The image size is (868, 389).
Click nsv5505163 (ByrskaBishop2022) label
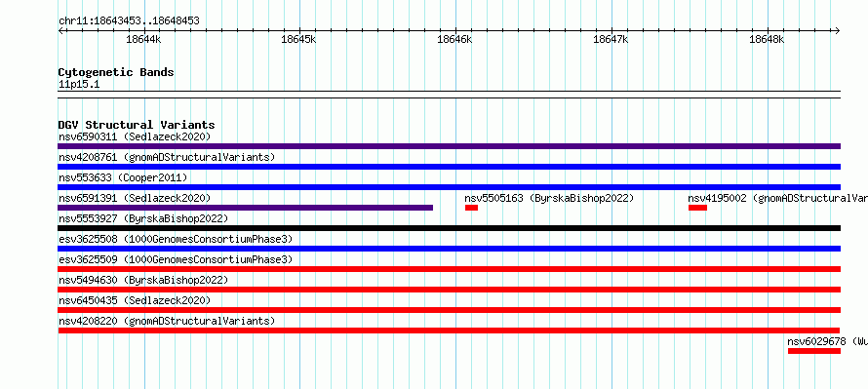pyautogui.click(x=549, y=198)
